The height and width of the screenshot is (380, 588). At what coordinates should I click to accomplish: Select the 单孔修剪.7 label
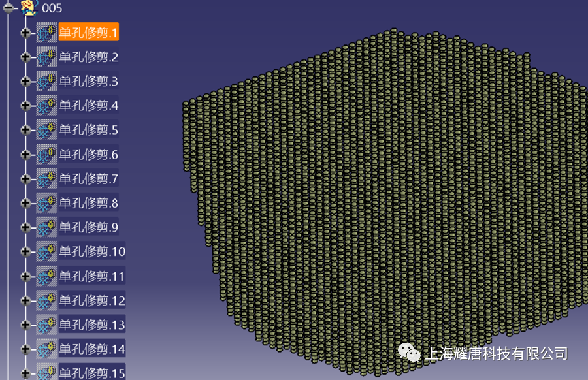pos(88,178)
